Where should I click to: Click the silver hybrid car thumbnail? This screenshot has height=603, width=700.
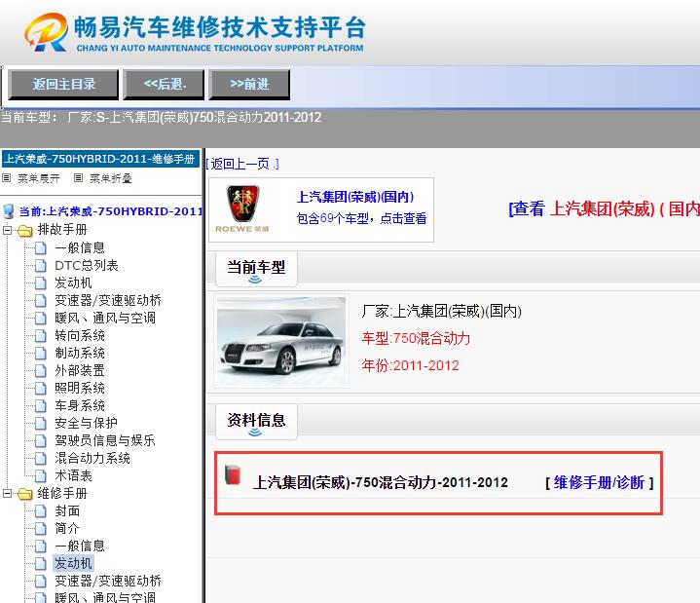tap(281, 342)
